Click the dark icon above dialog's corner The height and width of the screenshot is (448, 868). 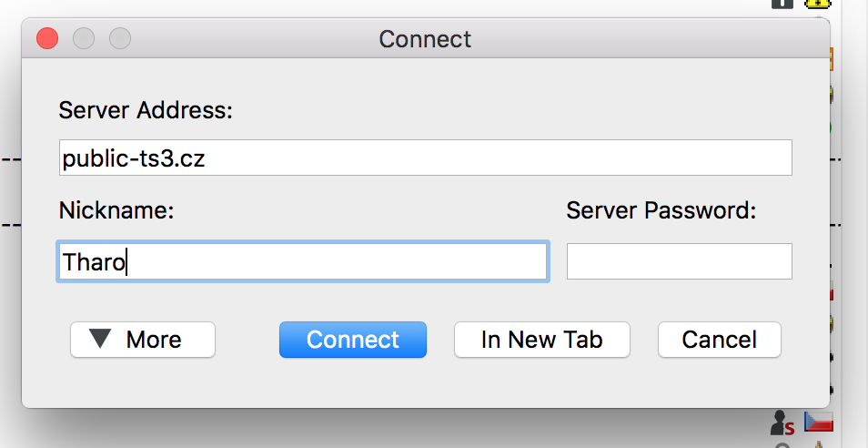(782, 4)
